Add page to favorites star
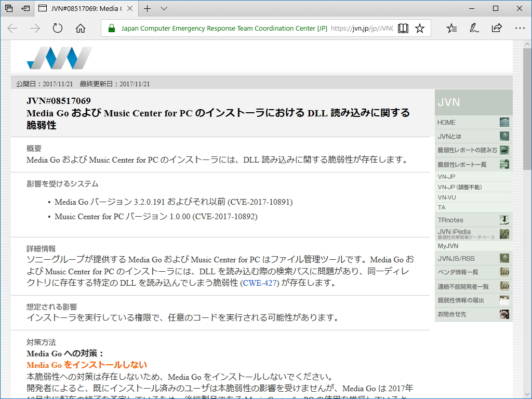Image resolution: width=532 pixels, height=399 pixels. [420, 28]
